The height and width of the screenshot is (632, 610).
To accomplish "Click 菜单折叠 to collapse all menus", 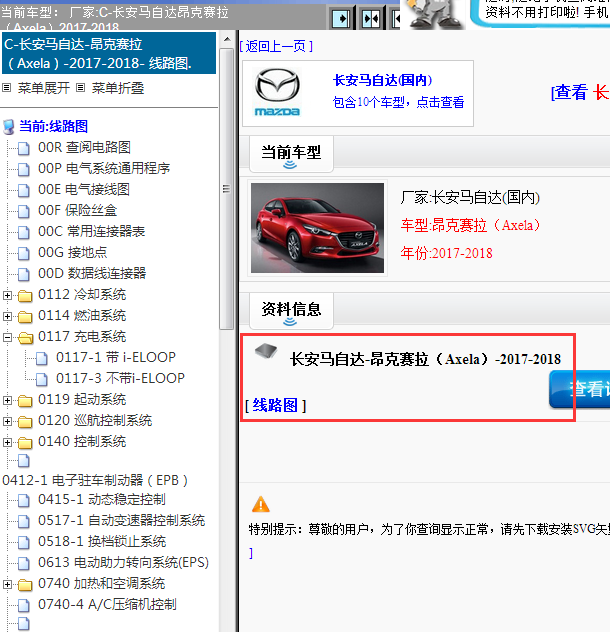I will tap(118, 88).
